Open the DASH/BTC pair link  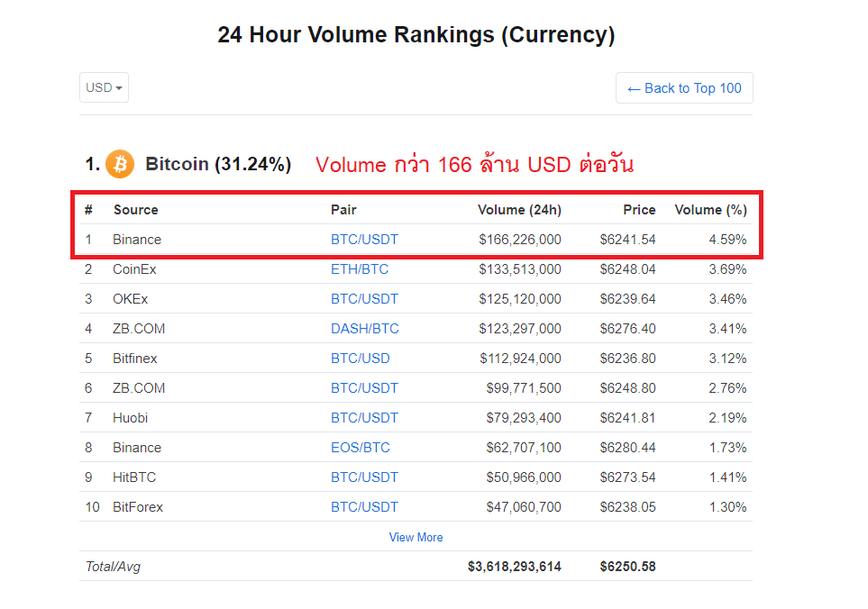(x=365, y=329)
